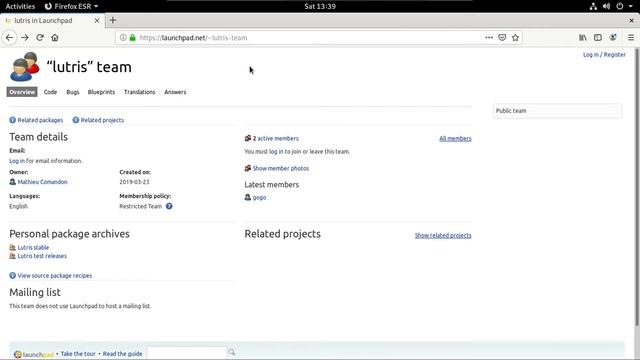Open the power icon in top bar
The height and width of the screenshot is (360, 640).
(x=620, y=6)
